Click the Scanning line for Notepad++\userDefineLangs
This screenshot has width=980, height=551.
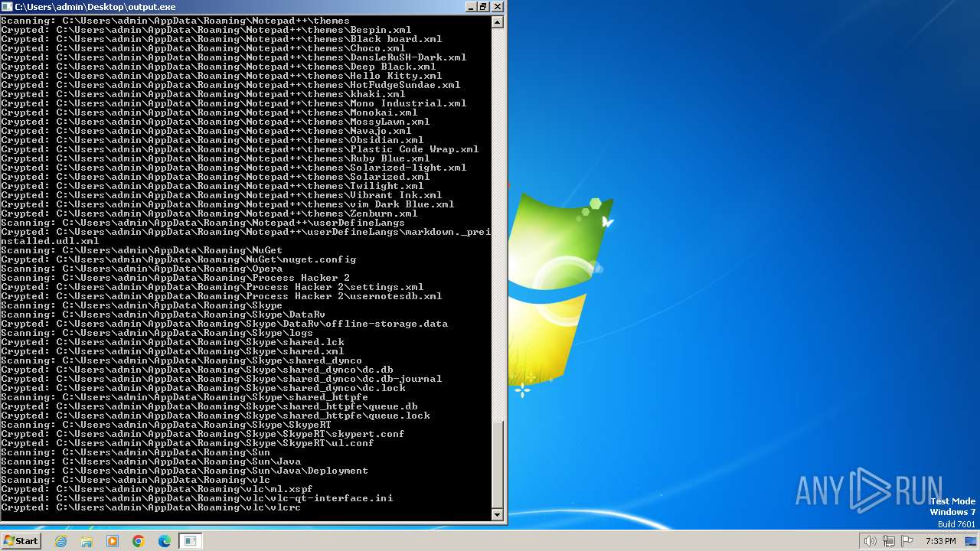(x=203, y=223)
